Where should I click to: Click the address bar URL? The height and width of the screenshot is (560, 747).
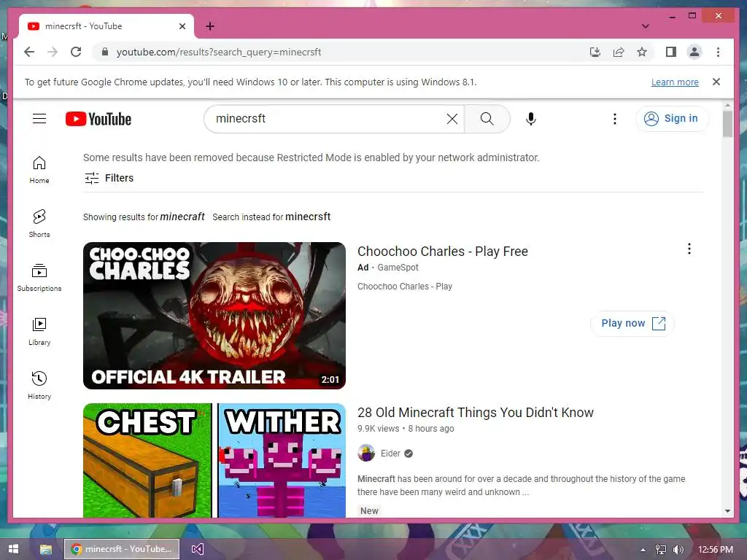(x=219, y=52)
